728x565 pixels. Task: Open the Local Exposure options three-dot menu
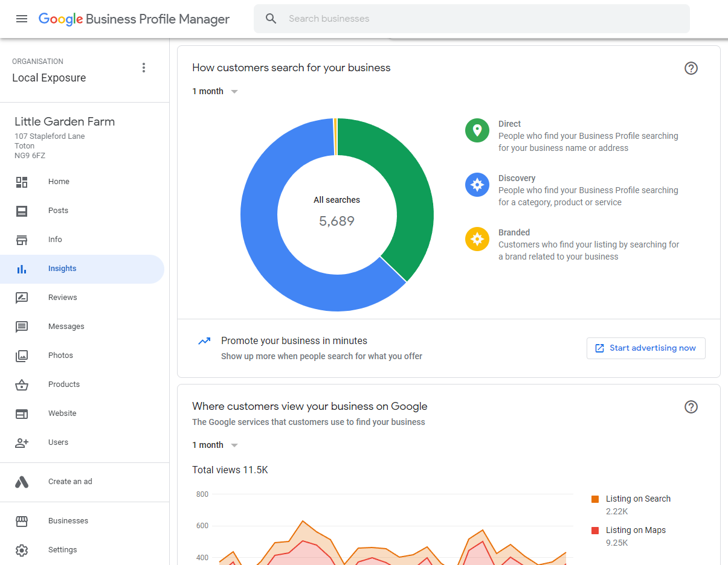click(x=144, y=67)
